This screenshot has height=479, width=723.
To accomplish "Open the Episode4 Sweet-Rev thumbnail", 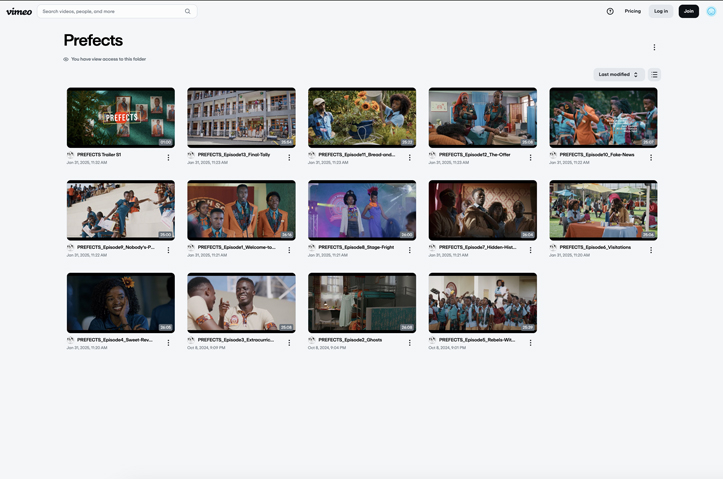I will 121,303.
